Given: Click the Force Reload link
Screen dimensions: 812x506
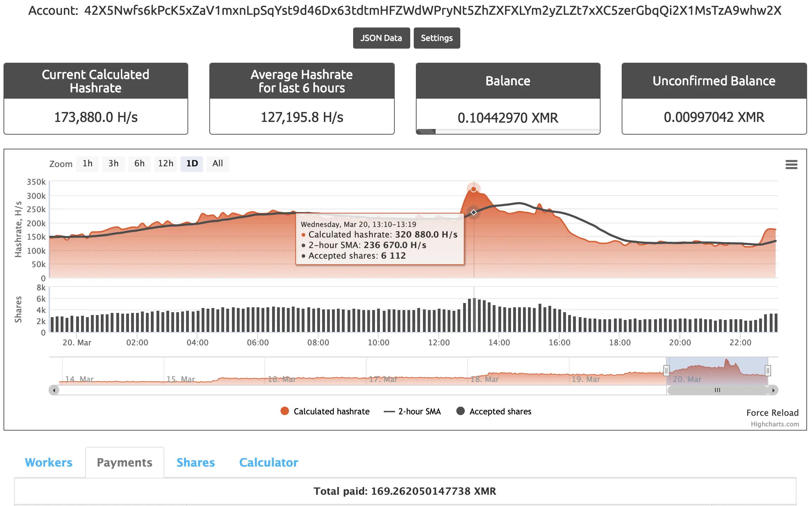Looking at the screenshot, I should coord(772,413).
